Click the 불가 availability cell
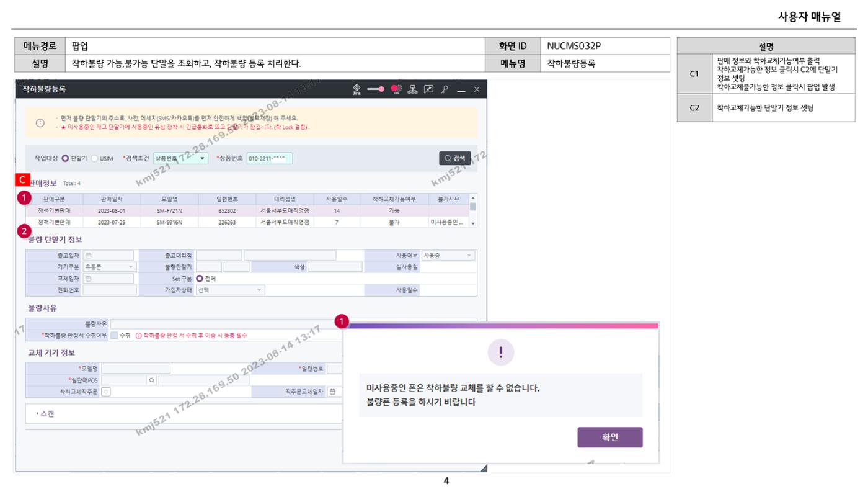This screenshot has width=868, height=489. 394,222
